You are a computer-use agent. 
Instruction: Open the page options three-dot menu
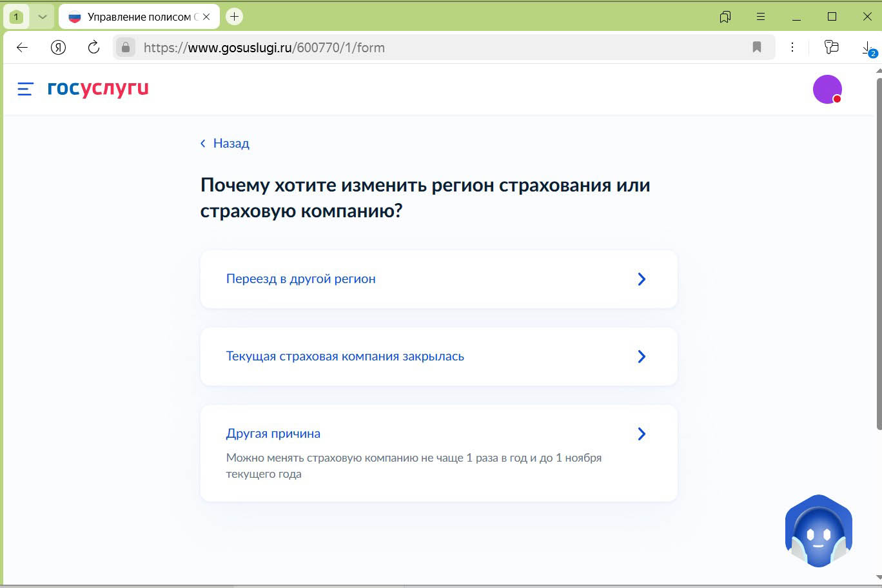coord(792,47)
